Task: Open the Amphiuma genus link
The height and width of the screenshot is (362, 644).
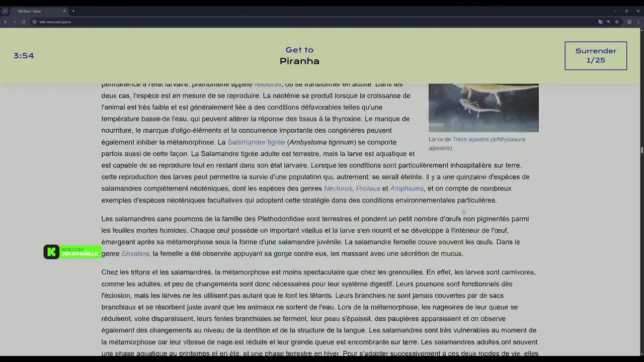Action: pyautogui.click(x=407, y=189)
